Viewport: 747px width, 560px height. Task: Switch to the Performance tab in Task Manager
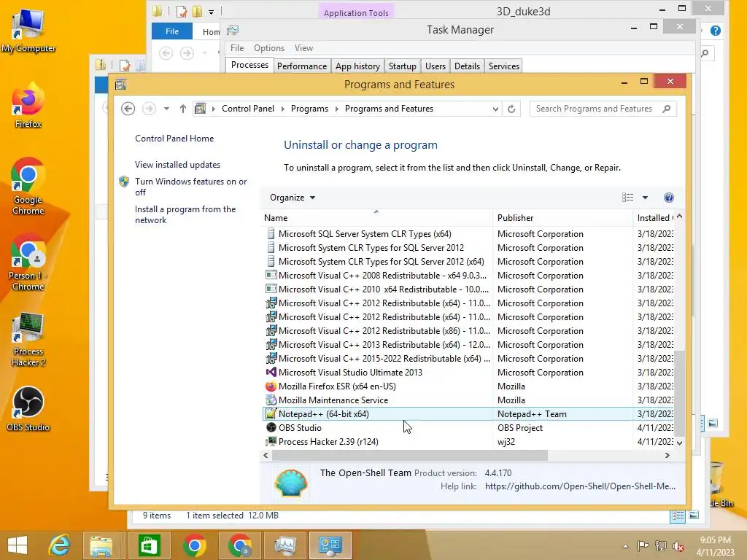click(x=302, y=66)
